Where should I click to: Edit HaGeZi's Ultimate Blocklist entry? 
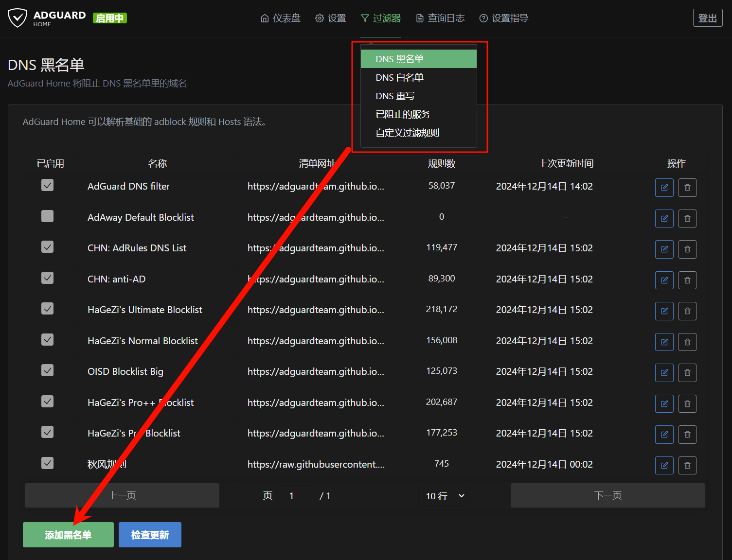coord(664,311)
